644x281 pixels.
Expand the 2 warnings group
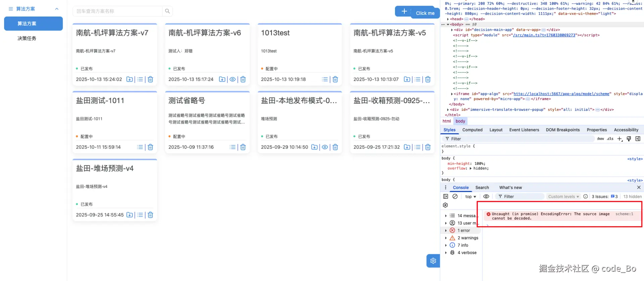pyautogui.click(x=446, y=238)
